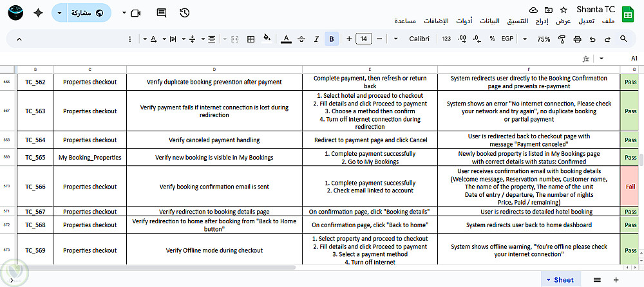This screenshot has height=287, width=644.
Task: Open the التنسيق menu
Action: 517,21
